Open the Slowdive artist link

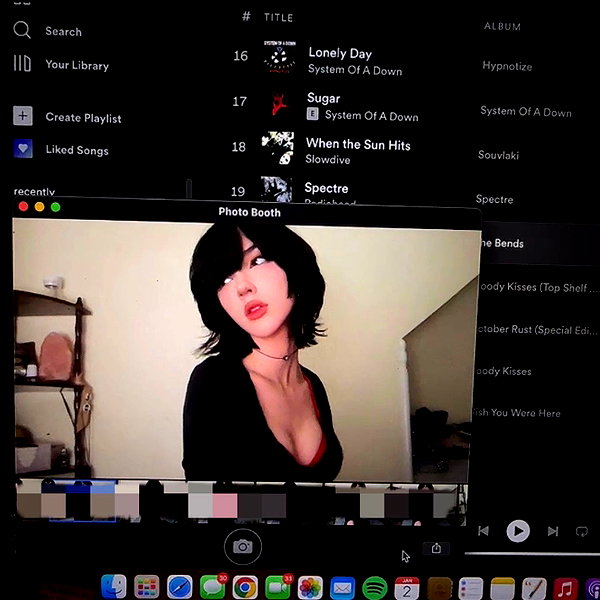pos(328,159)
